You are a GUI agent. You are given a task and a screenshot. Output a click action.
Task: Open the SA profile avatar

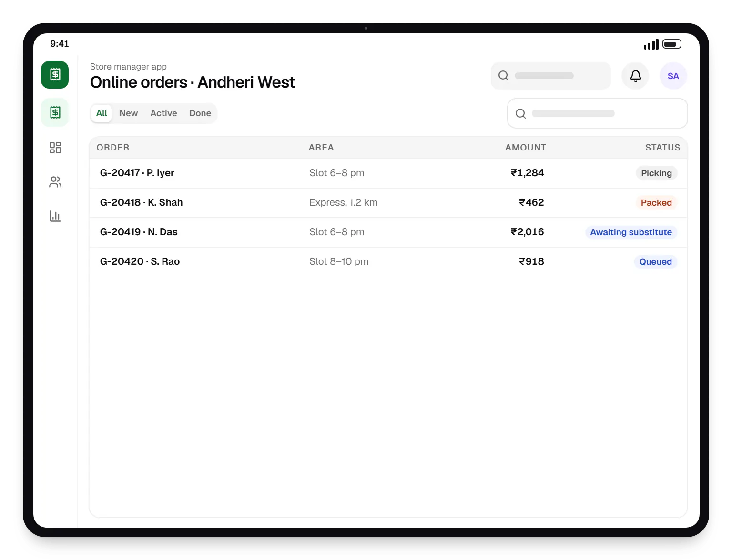(x=673, y=76)
